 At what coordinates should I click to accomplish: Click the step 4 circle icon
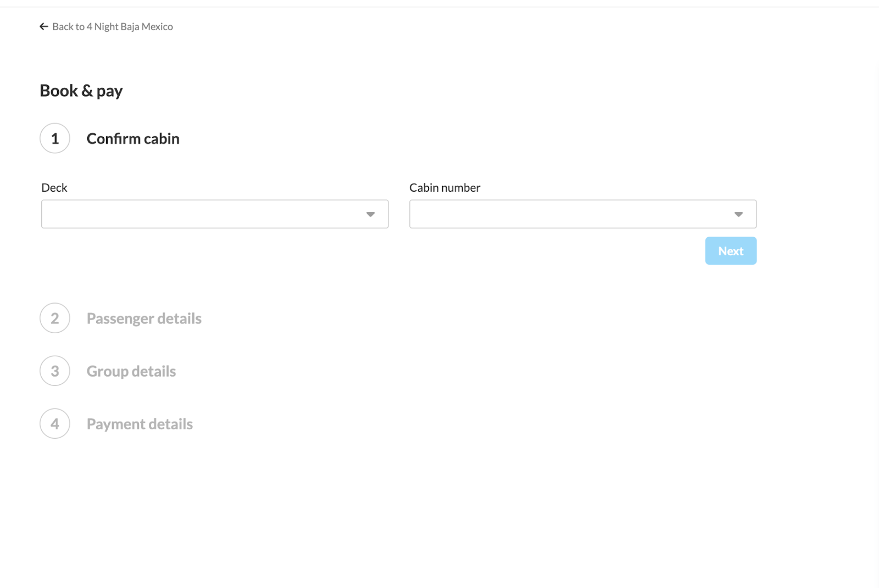click(x=55, y=424)
